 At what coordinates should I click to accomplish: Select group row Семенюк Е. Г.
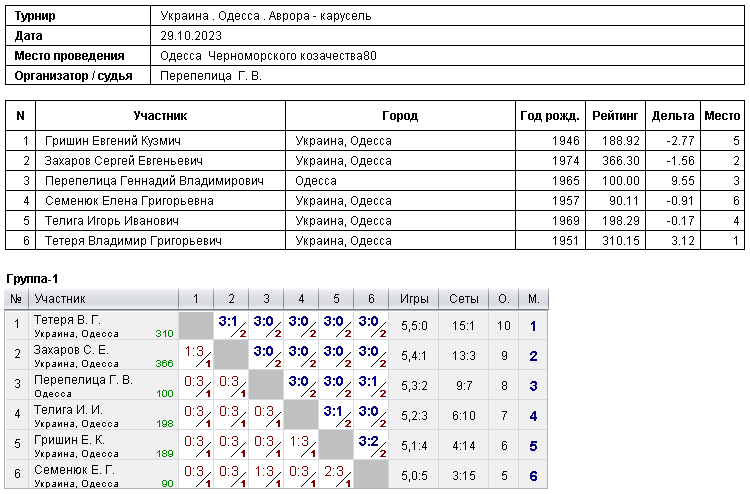pyautogui.click(x=276, y=475)
